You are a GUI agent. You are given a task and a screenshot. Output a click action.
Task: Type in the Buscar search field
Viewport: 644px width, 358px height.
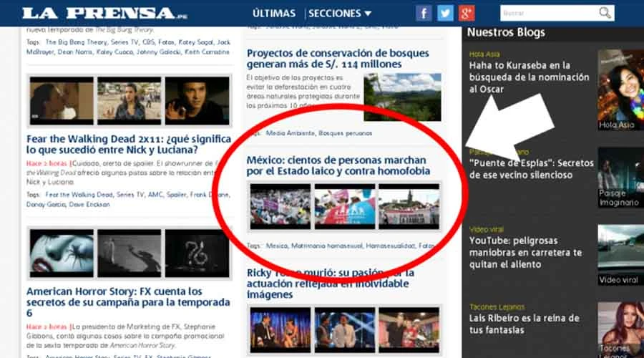(547, 13)
